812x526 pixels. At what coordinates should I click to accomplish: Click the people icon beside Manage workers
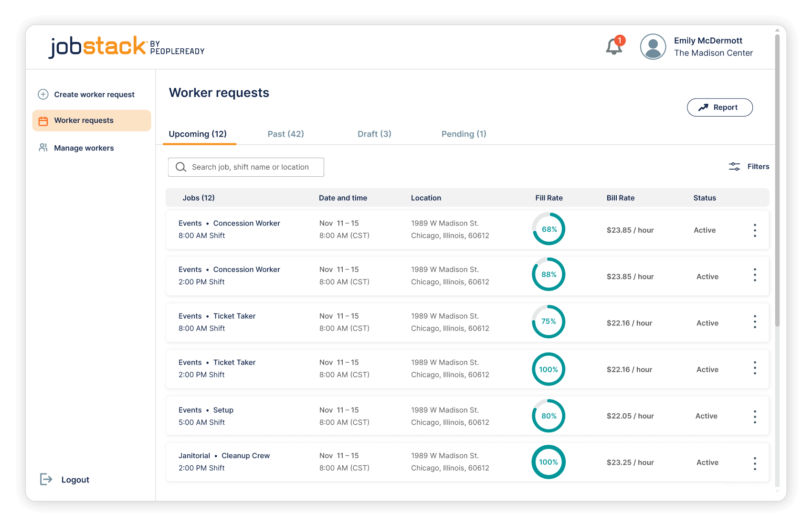(x=43, y=148)
